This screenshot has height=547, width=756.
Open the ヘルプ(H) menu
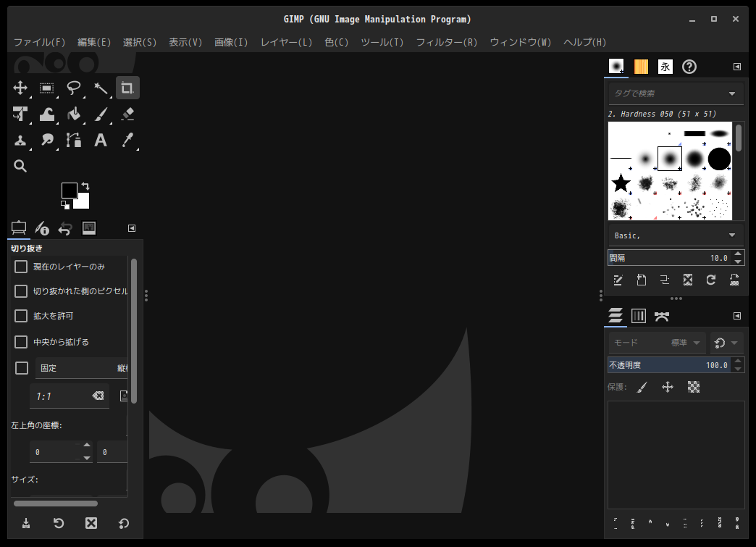584,43
